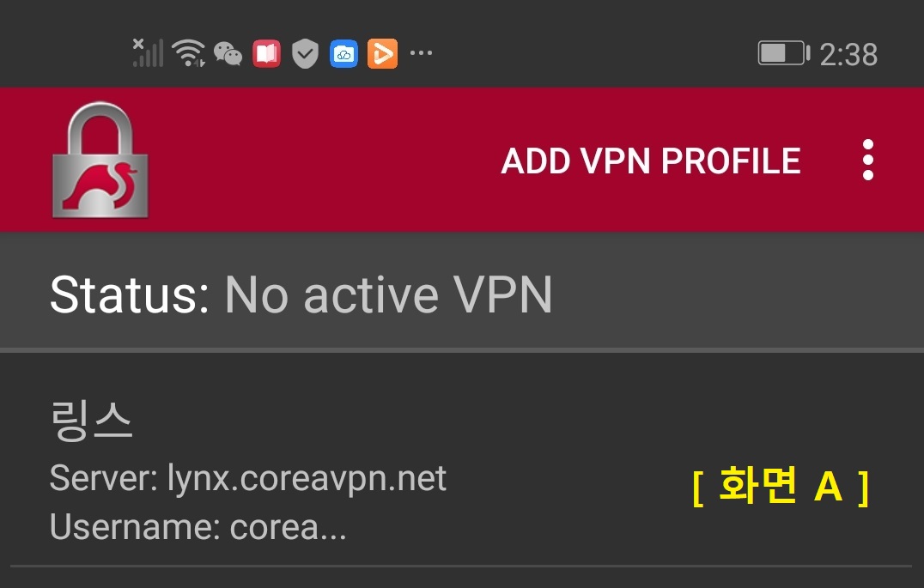This screenshot has width=924, height=588.
Task: Tap the yellow [ 화면 A ] label
Action: [781, 486]
